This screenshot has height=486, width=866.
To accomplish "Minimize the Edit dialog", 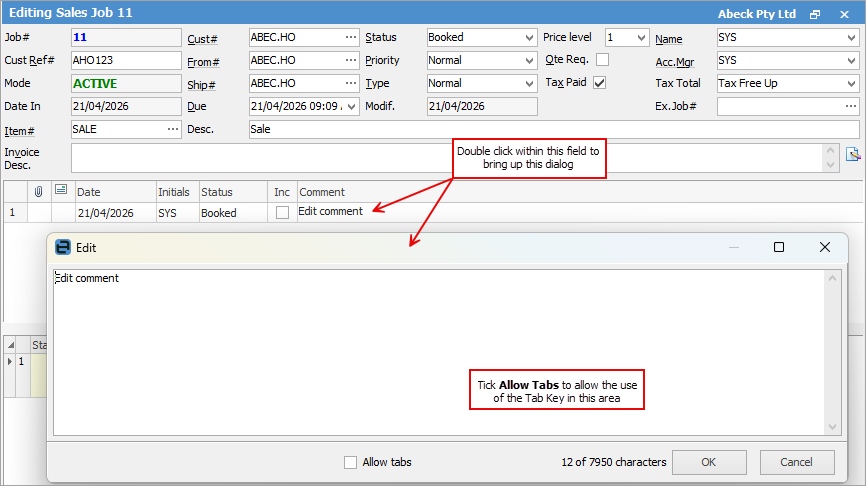I will point(733,247).
